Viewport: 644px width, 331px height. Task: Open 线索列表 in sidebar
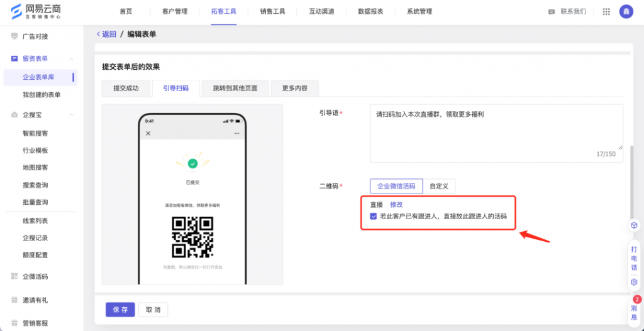click(35, 221)
